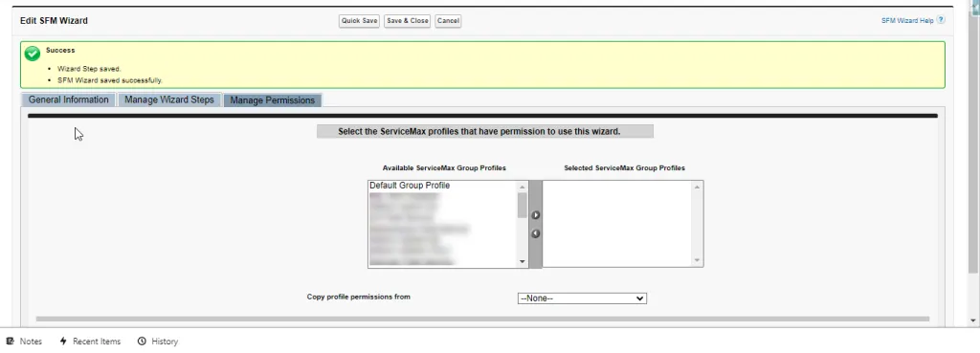Screen dimensions: 980x353
Task: Click the Notes icon
Action: [10, 342]
